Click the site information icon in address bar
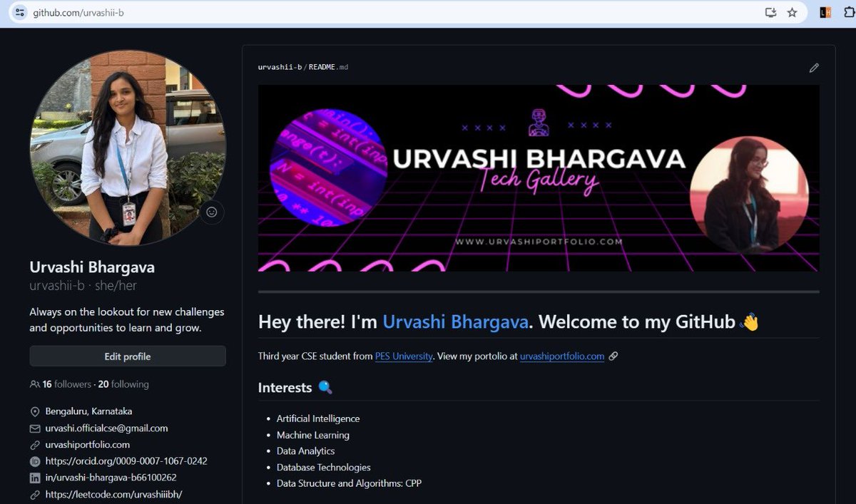This screenshot has height=504, width=856. pos(19,13)
